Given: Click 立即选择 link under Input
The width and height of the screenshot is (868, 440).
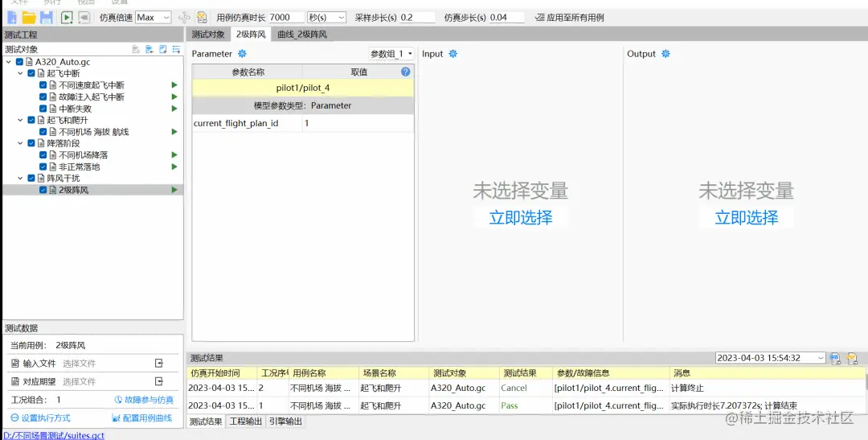Looking at the screenshot, I should pos(521,217).
